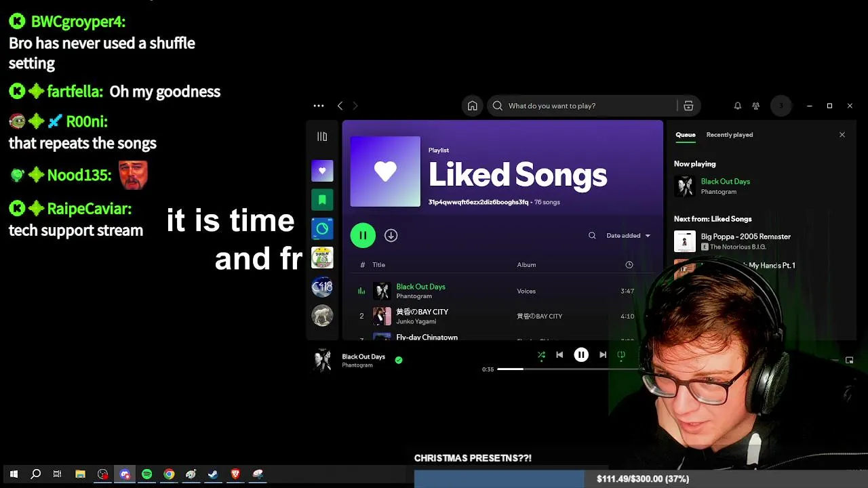Screen dimensions: 868x488
Task: Click the Title column header
Action: [378, 265]
